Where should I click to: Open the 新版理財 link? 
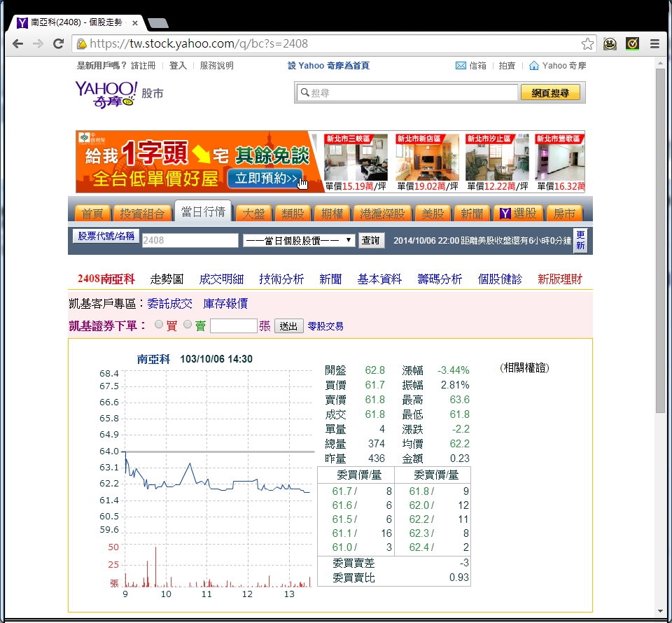click(x=560, y=279)
